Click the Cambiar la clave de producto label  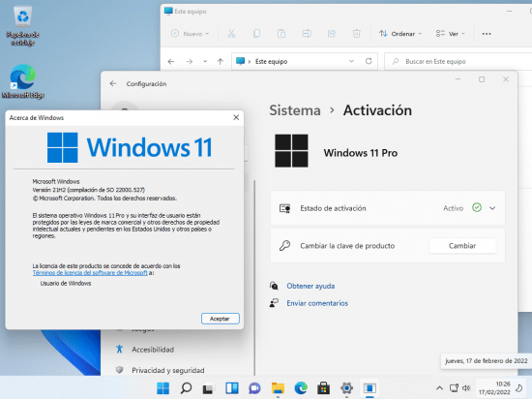(347, 246)
